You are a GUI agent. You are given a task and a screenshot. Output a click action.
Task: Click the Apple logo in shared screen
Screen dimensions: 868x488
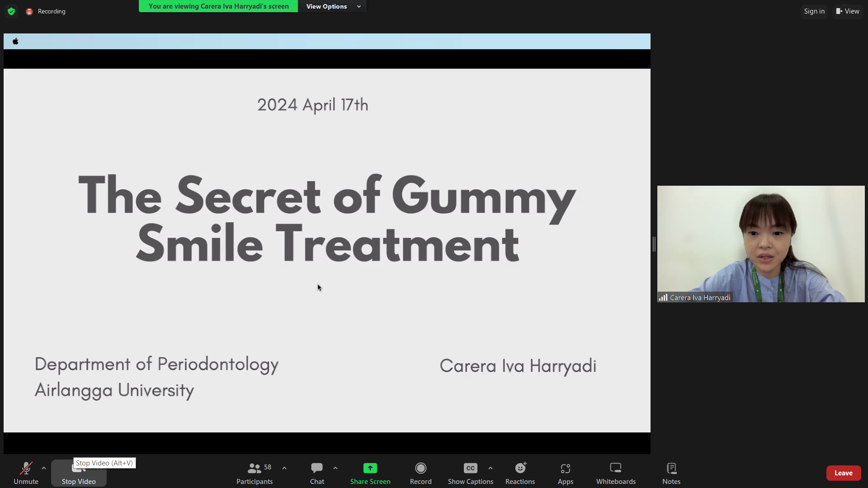(15, 41)
